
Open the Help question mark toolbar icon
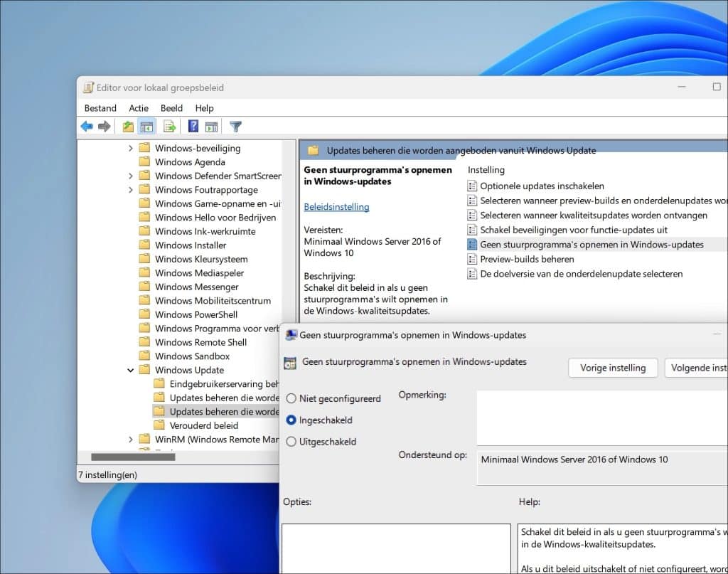coord(193,127)
